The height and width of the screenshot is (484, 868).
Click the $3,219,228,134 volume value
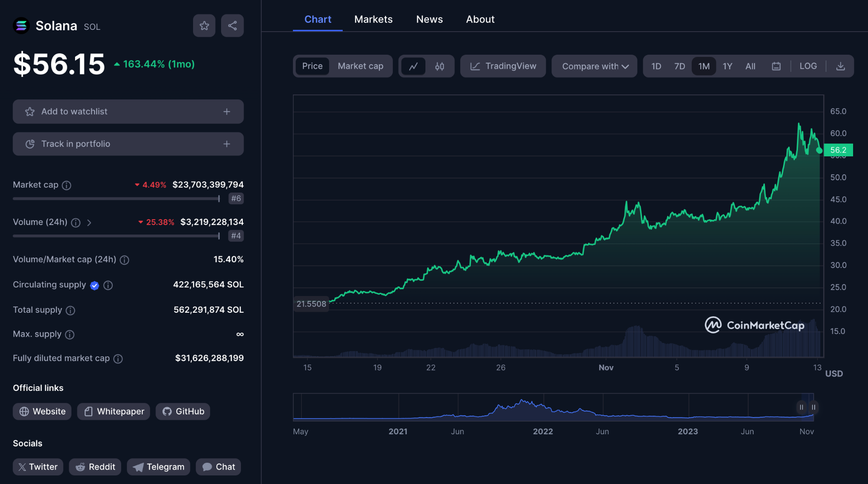pyautogui.click(x=212, y=222)
